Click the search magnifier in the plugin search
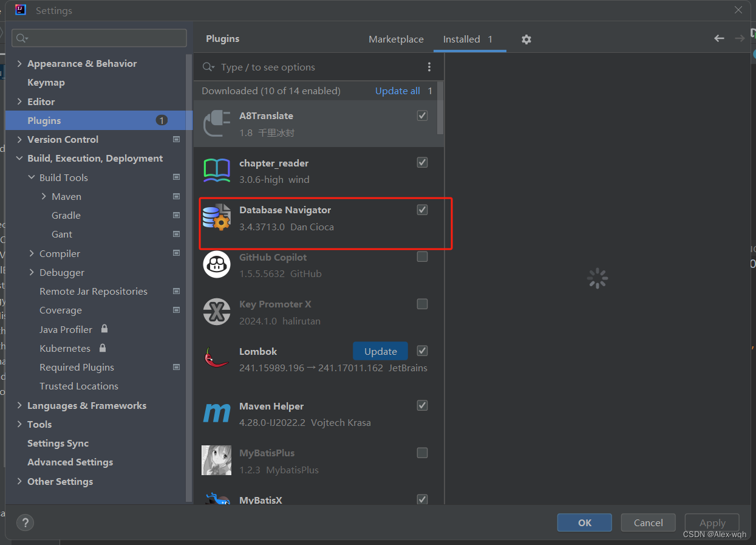Viewport: 756px width, 545px height. [x=209, y=67]
